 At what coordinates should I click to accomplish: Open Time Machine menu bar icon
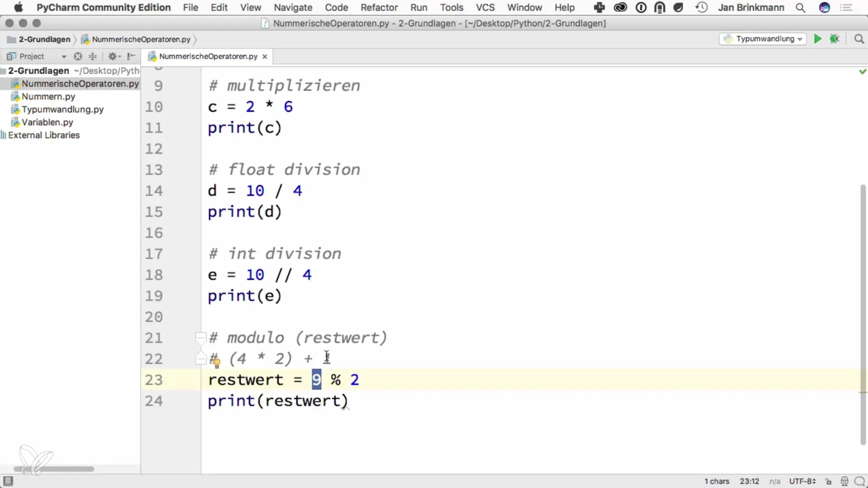(702, 7)
